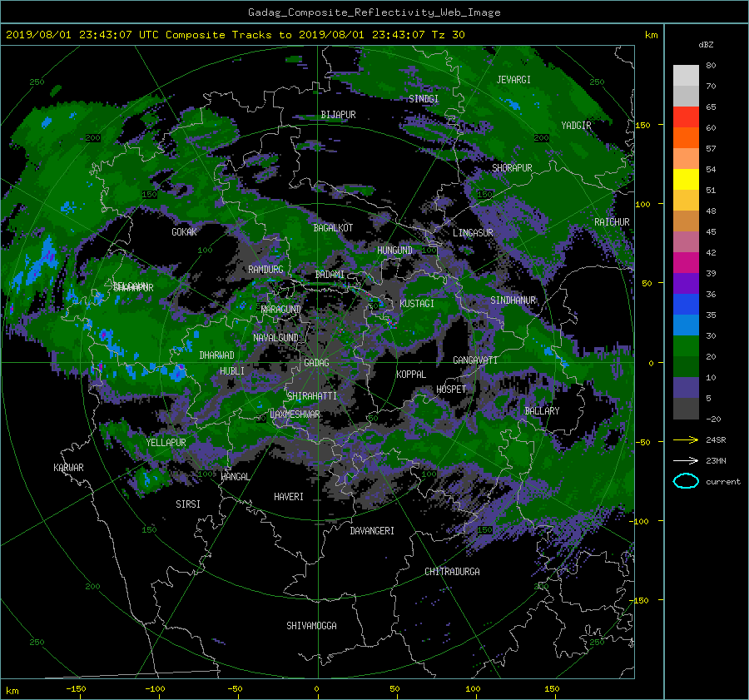Viewport: 749px width, 700px height.
Task: Click the NAVALGUND city label
Action: point(275,338)
